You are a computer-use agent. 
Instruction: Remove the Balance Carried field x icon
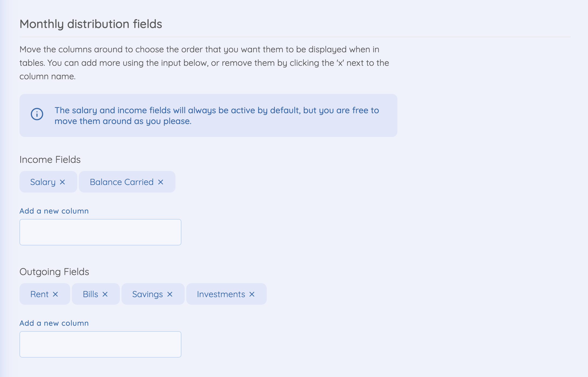(161, 182)
